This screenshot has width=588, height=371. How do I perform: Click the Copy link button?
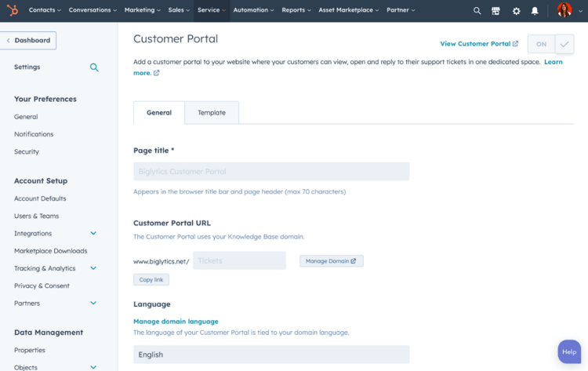[151, 279]
